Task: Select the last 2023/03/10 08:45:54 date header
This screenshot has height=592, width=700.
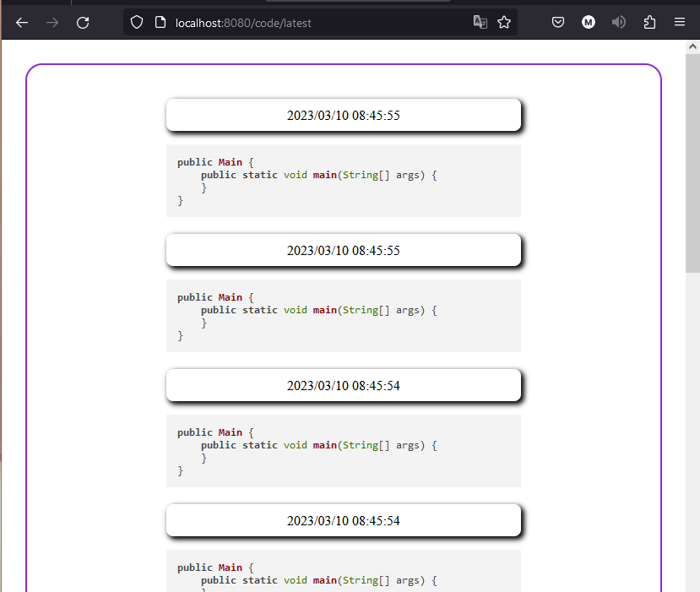Action: click(344, 520)
